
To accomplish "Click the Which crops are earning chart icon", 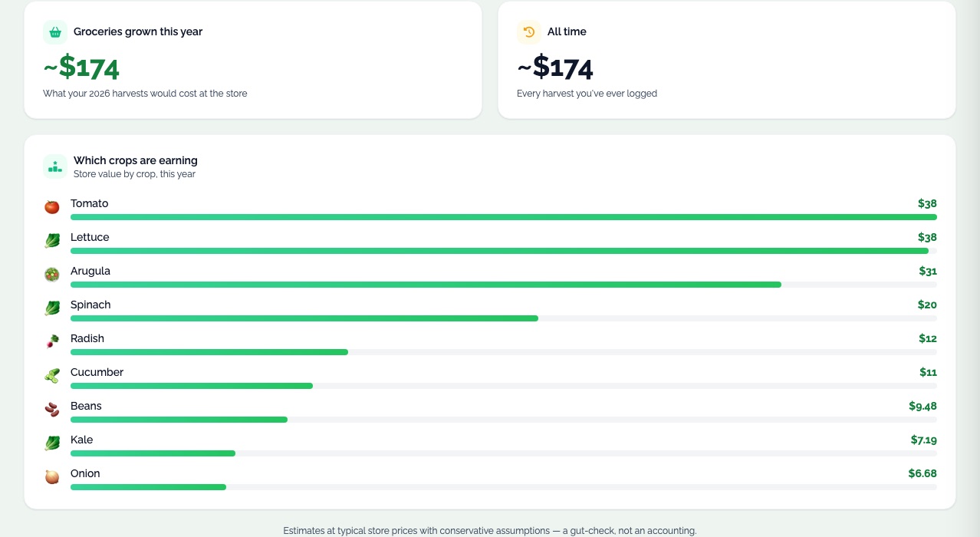I will (x=55, y=166).
